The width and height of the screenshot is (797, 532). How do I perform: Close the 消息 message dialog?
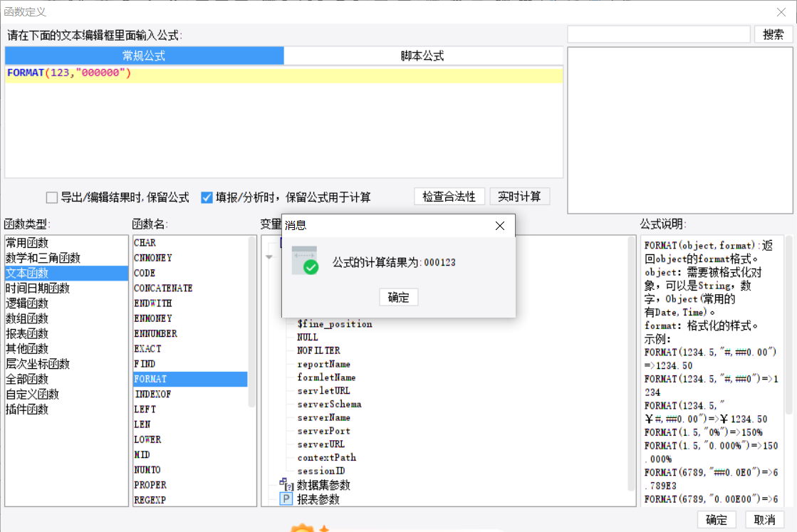(500, 226)
